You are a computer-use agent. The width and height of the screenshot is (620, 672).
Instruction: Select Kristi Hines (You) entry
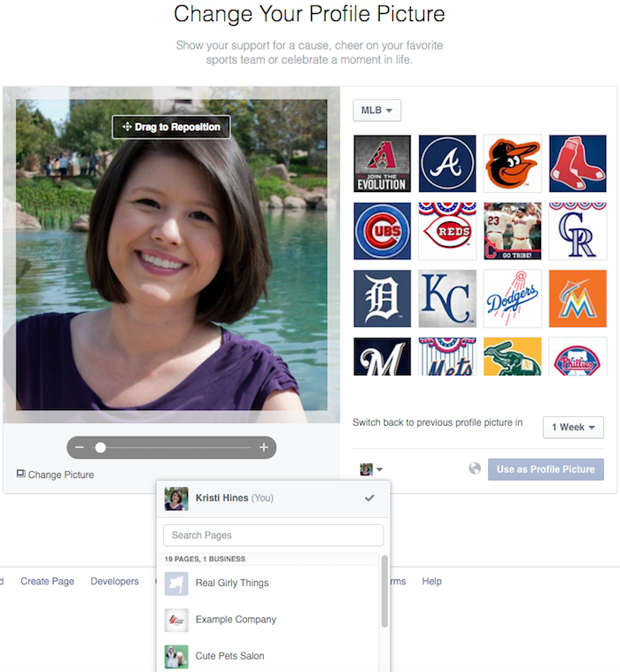point(274,498)
